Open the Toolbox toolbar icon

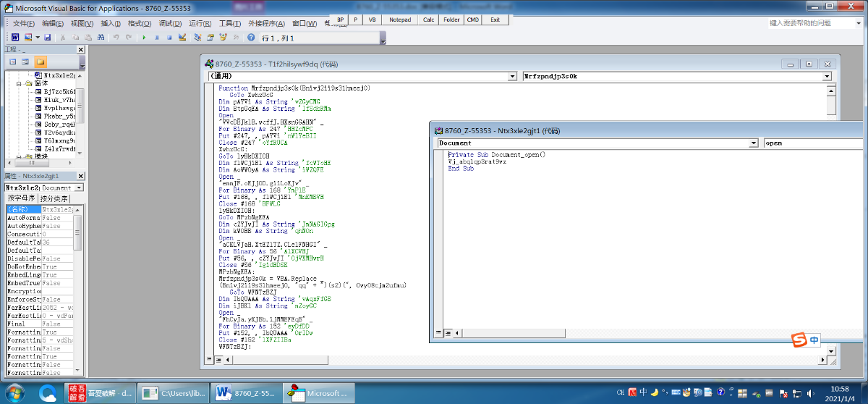tap(236, 37)
